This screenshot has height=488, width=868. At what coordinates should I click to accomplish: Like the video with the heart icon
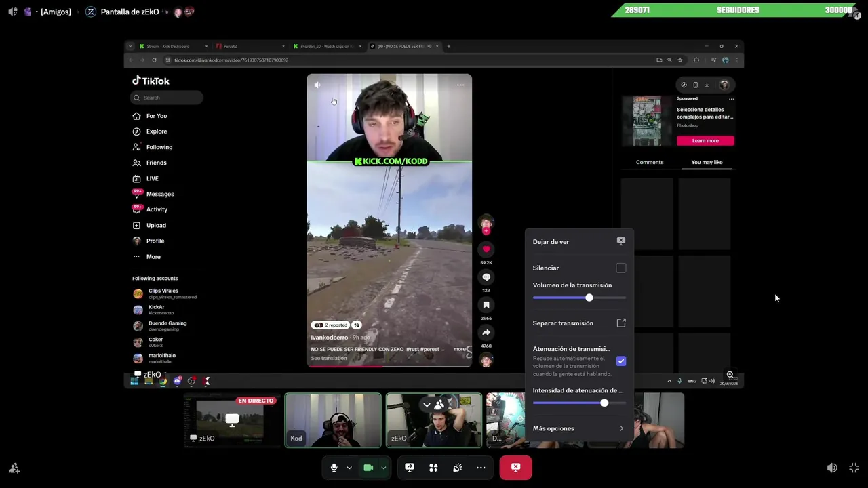point(486,249)
